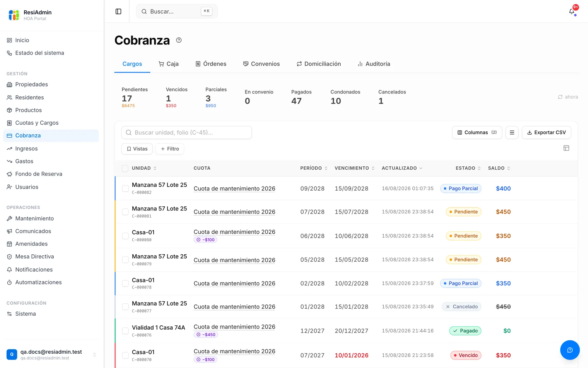Add a filter with + Filtro

pos(170,149)
